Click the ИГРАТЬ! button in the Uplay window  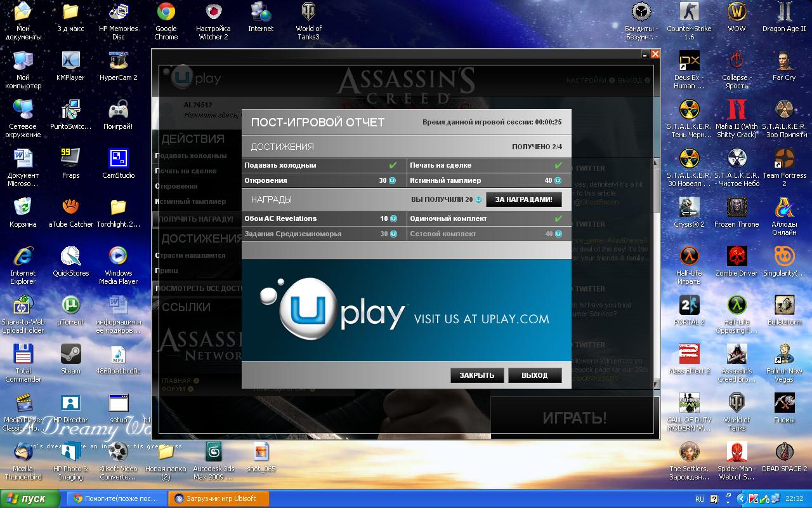(574, 418)
